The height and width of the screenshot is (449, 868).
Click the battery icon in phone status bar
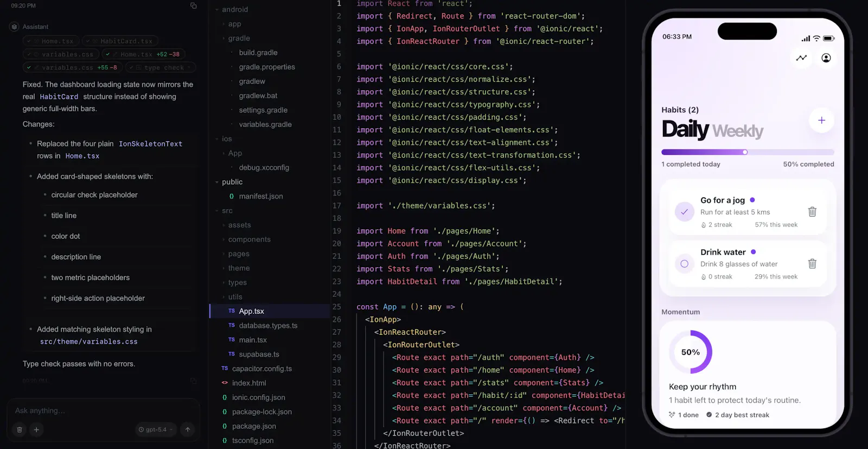click(828, 39)
